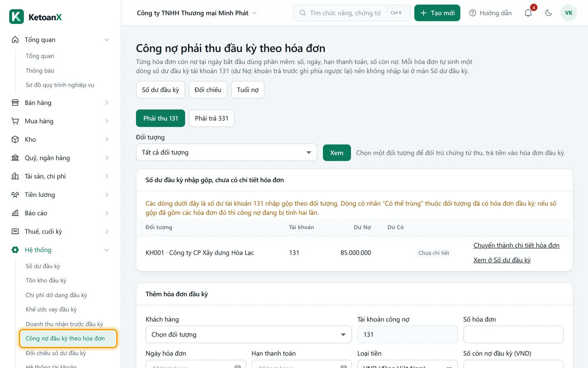This screenshot has width=588, height=368.
Task: Click the search magnifier icon
Action: (x=302, y=13)
